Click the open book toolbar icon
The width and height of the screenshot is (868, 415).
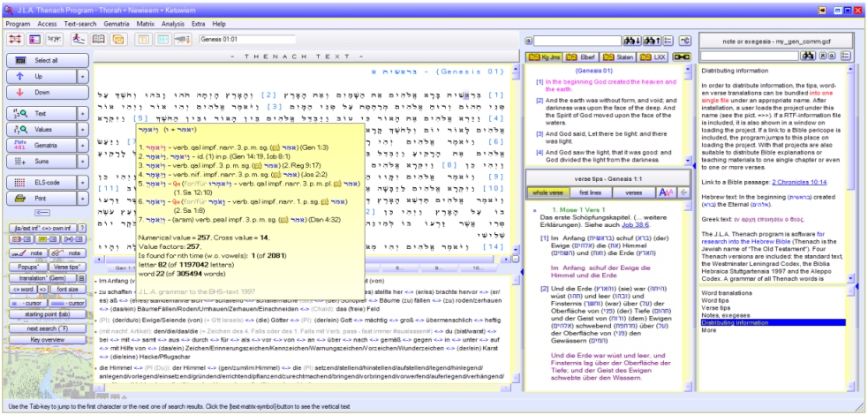(x=99, y=39)
